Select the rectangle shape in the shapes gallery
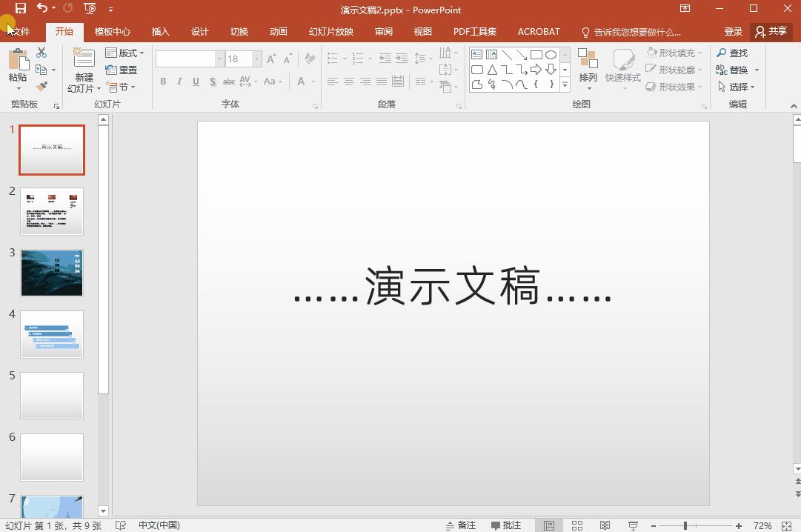801x532 pixels. click(536, 53)
